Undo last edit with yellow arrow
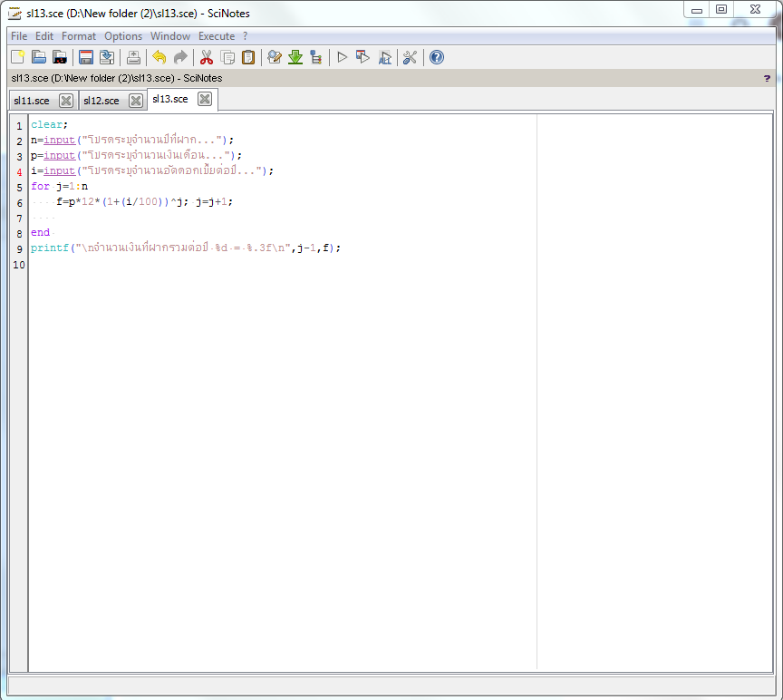The height and width of the screenshot is (700, 783). 159,57
